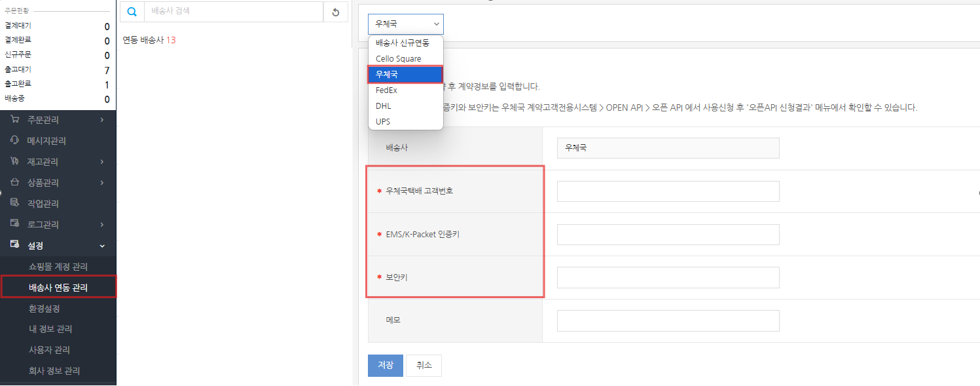Collapse the 설정 menu section
The width and height of the screenshot is (980, 386).
pos(102,246)
